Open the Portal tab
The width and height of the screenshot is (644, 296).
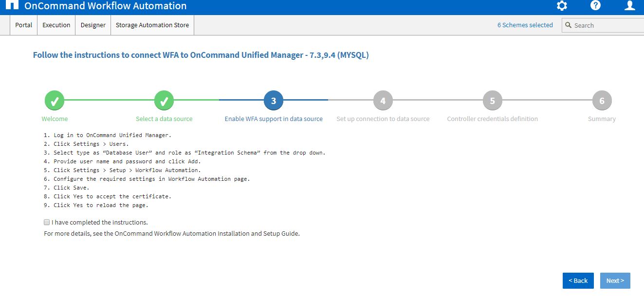click(23, 25)
